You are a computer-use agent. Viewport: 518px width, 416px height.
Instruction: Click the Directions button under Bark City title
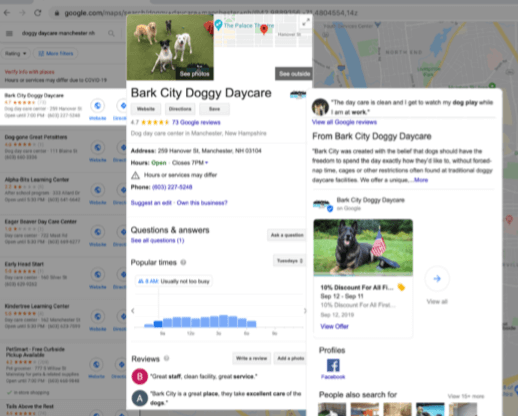pos(180,109)
